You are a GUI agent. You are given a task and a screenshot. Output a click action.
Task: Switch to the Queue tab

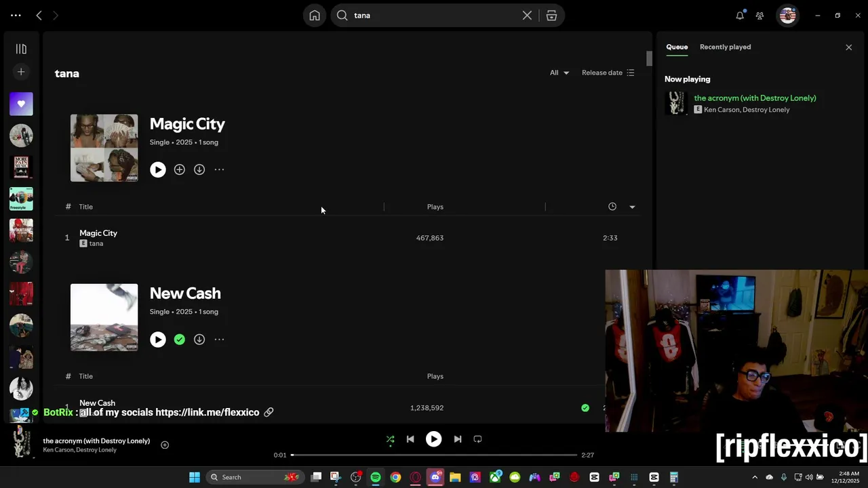[x=677, y=47]
